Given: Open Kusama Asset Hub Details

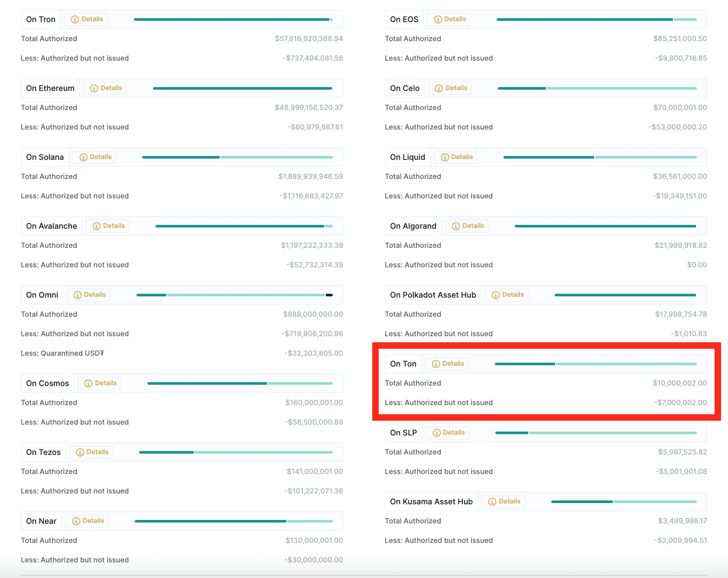Looking at the screenshot, I should [x=504, y=502].
